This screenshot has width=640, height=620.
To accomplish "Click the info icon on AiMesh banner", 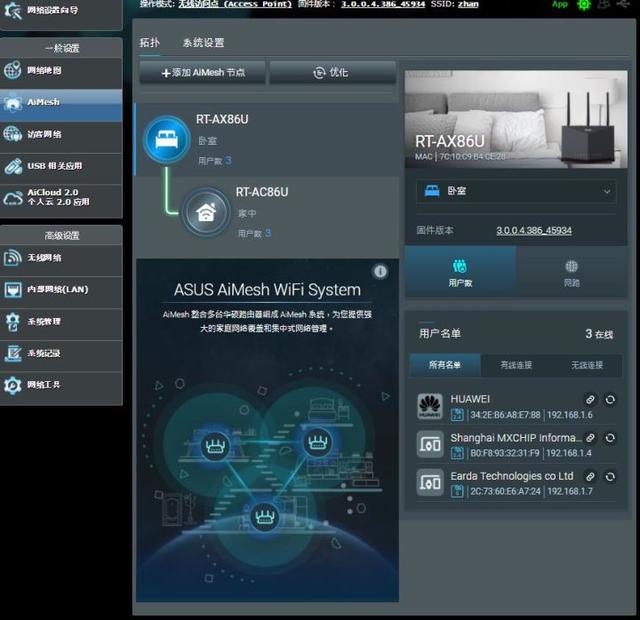I will (380, 271).
